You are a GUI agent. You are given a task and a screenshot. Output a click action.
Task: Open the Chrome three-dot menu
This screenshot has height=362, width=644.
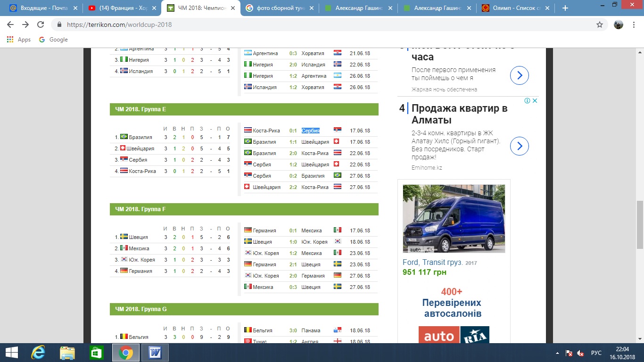tap(634, 25)
